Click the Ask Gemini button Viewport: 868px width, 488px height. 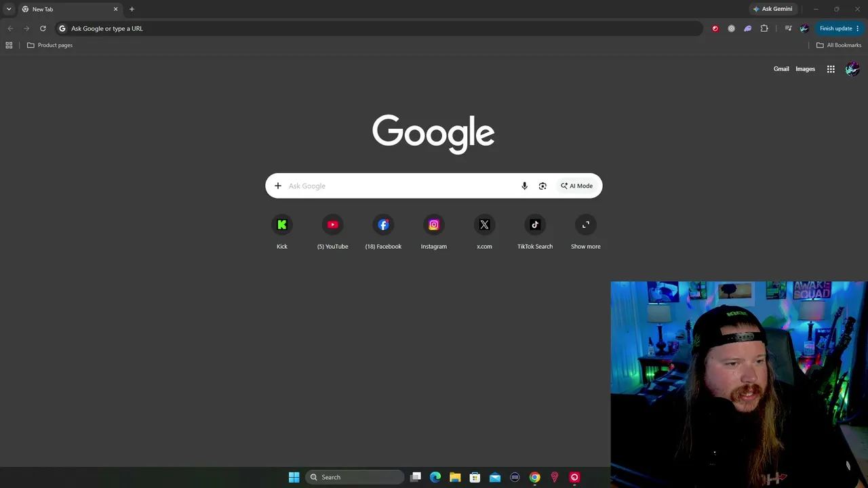click(772, 9)
